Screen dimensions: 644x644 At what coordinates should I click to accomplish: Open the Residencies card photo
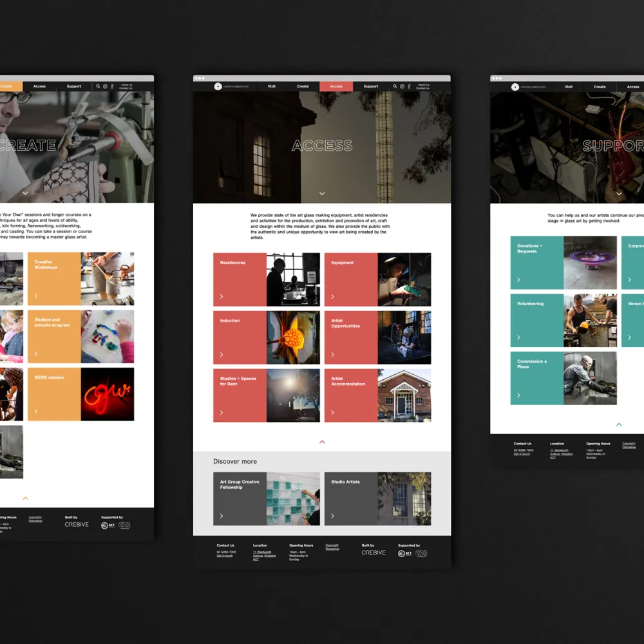(x=293, y=279)
